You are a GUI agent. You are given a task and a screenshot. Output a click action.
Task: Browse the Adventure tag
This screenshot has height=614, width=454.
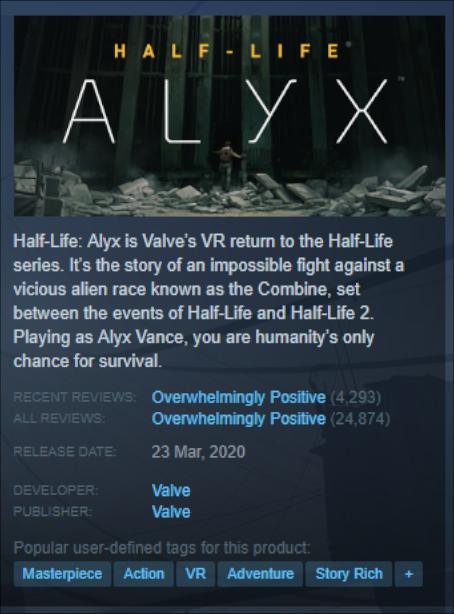pyautogui.click(x=260, y=574)
